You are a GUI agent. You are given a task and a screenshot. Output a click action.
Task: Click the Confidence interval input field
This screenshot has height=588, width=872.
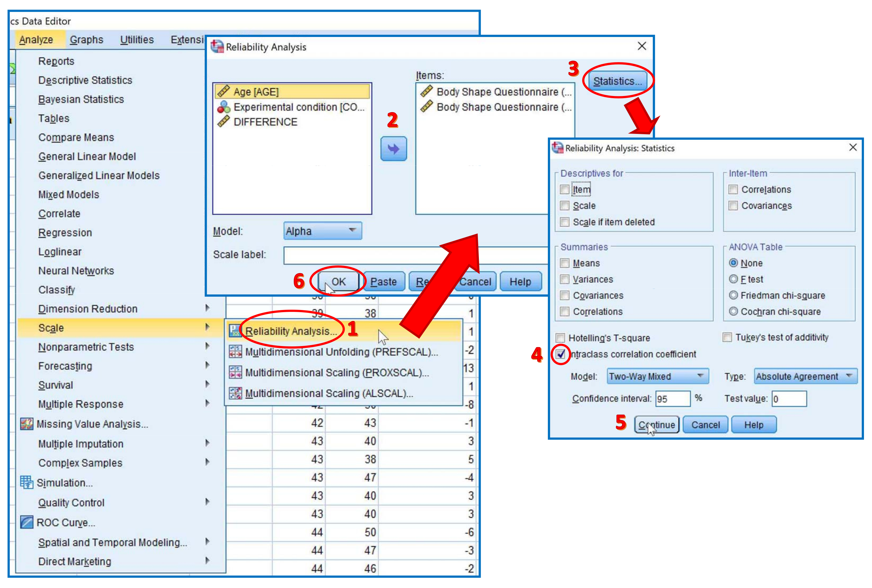(x=673, y=399)
